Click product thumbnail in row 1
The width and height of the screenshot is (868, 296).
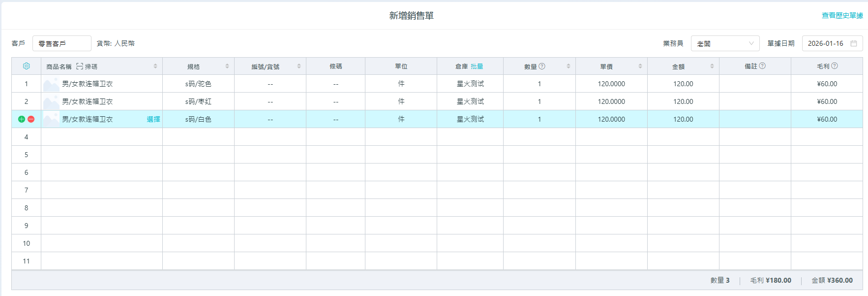tap(51, 84)
